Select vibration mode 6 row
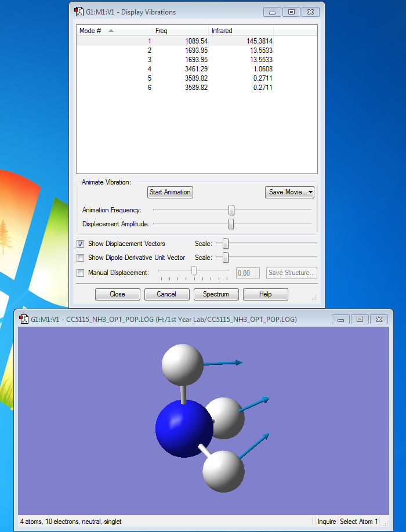The width and height of the screenshot is (406, 532). [x=175, y=88]
